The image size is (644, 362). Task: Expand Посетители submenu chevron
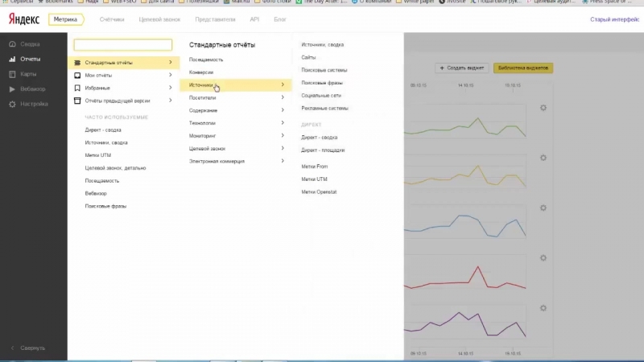pyautogui.click(x=283, y=97)
